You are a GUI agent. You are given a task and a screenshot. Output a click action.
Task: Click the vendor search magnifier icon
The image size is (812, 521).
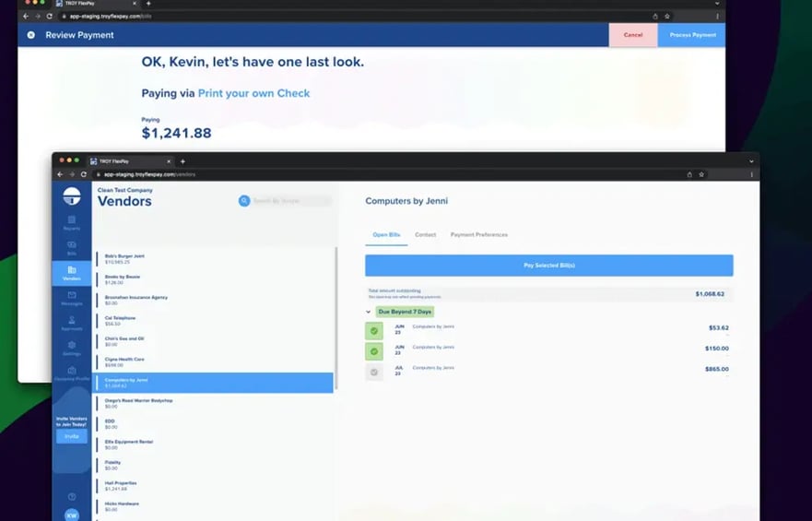(244, 200)
